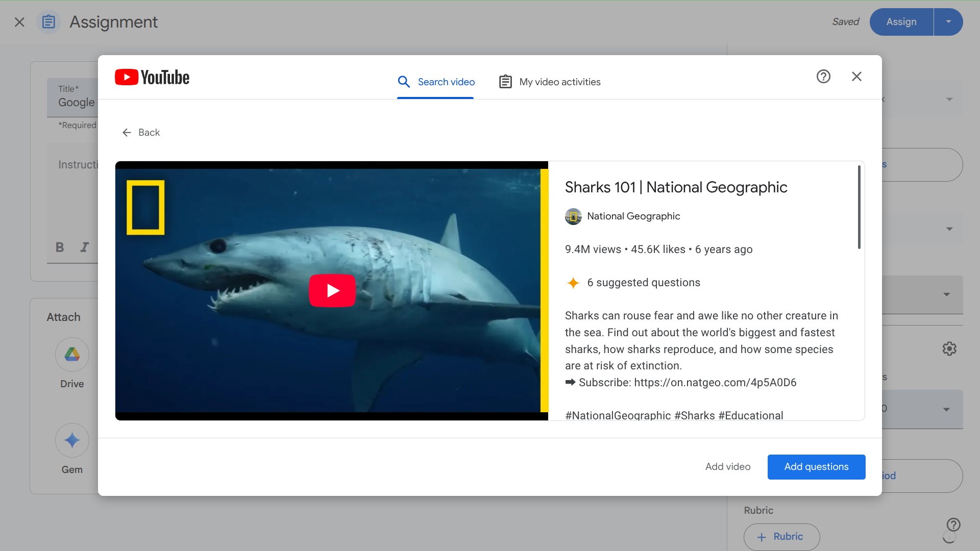Viewport: 980px width, 551px height.
Task: Close the Assignment editor
Action: point(19,22)
